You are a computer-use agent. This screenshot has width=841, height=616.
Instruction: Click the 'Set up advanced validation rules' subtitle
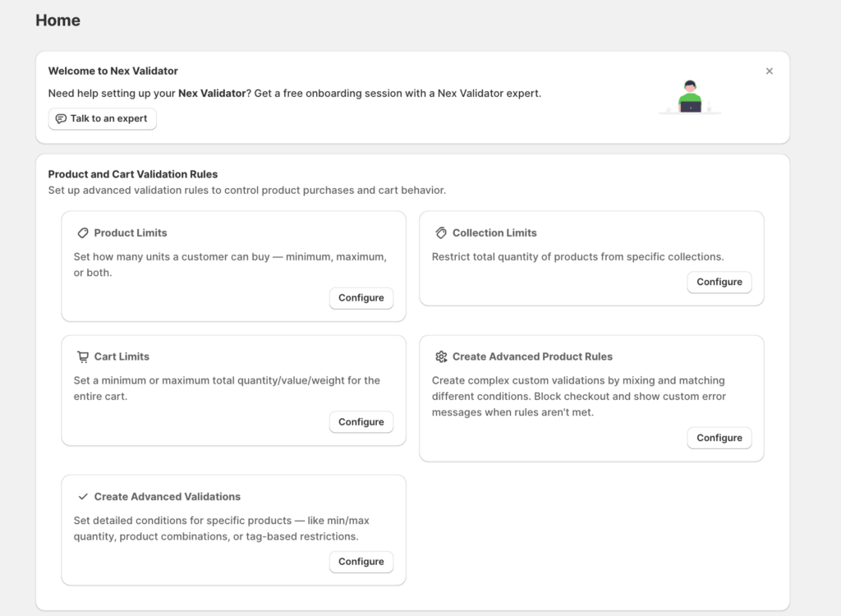(246, 191)
